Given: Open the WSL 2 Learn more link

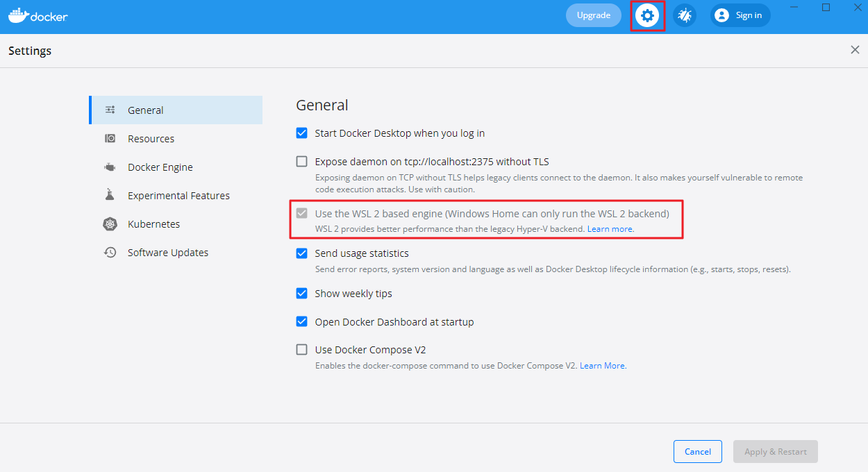Looking at the screenshot, I should pyautogui.click(x=610, y=228).
